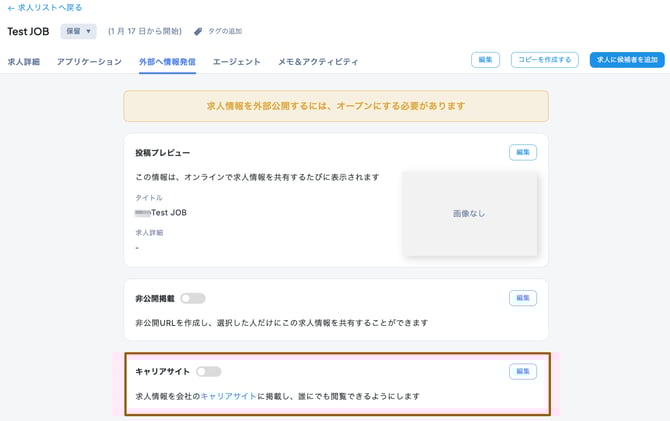Screen dimensions: 670x421
Task: Click 編集 in the 非公開掲載 card
Action: (522, 298)
